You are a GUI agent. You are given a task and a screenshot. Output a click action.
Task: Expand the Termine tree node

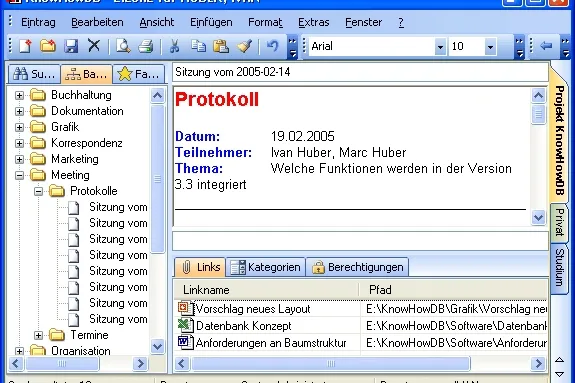[39, 335]
